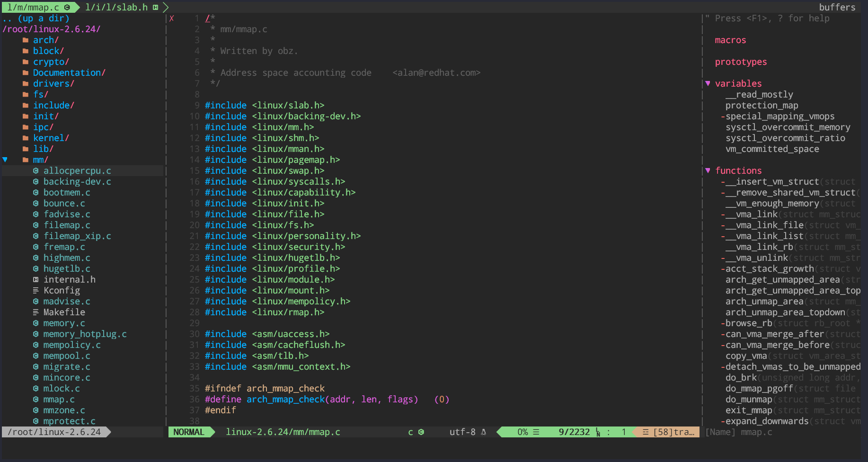
Task: Click the text file icon beside Makefile
Action: (36, 312)
